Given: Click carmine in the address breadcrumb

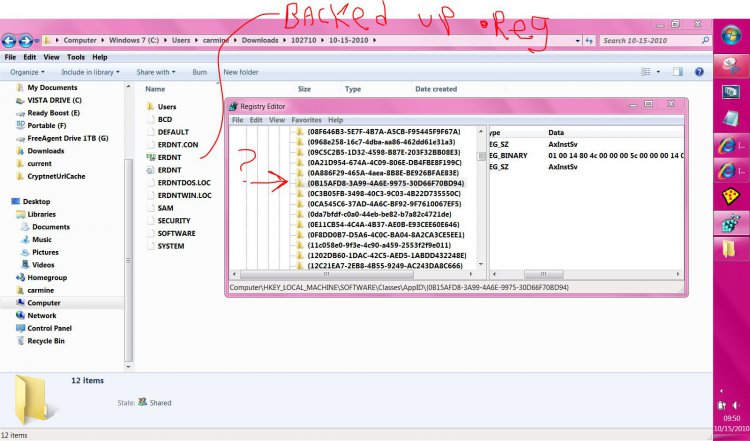Looking at the screenshot, I should [x=216, y=40].
